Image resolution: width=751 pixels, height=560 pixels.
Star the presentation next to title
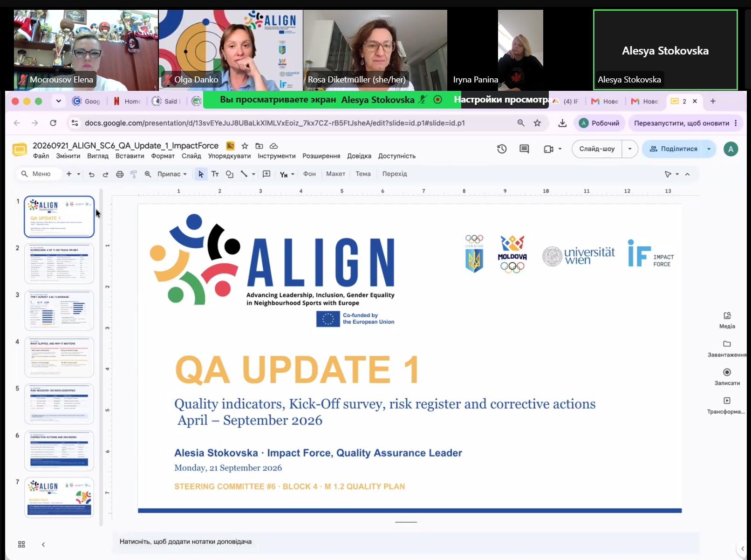(x=245, y=146)
